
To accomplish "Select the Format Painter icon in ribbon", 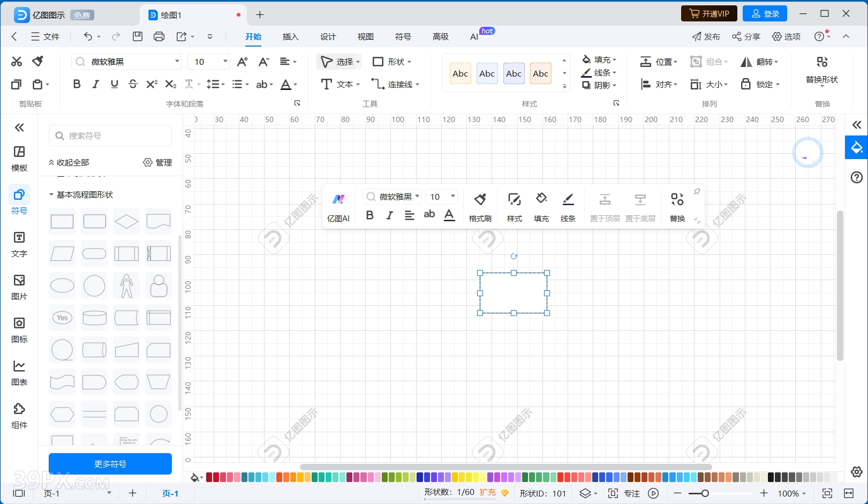I will point(37,62).
